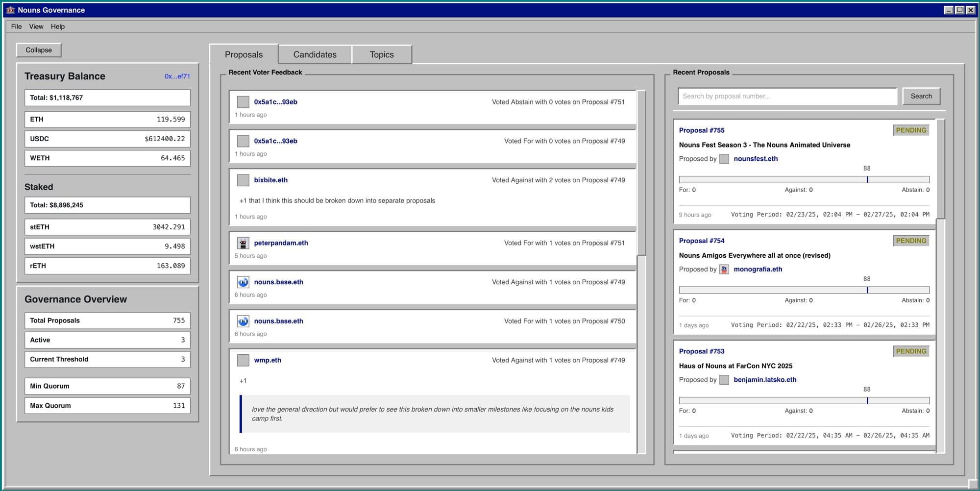This screenshot has height=491, width=980.
Task: Click nouns.base.eth link on Proposal #750 vote
Action: pyautogui.click(x=279, y=321)
